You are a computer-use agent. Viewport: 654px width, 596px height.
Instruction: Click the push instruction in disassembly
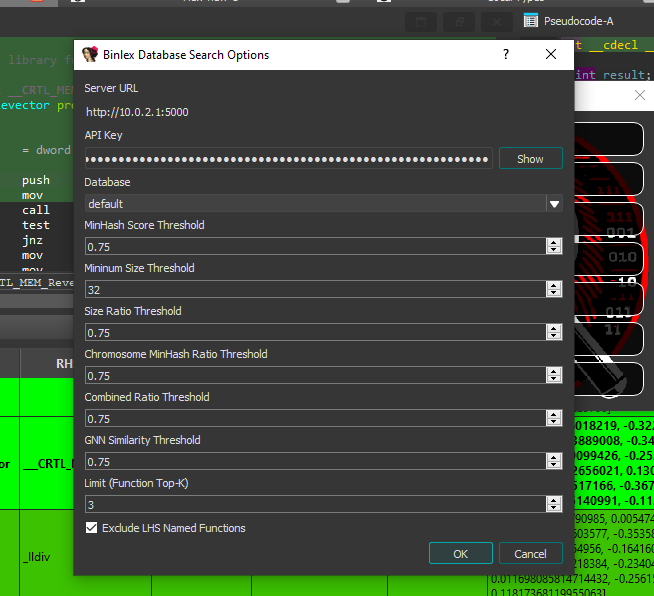36,180
